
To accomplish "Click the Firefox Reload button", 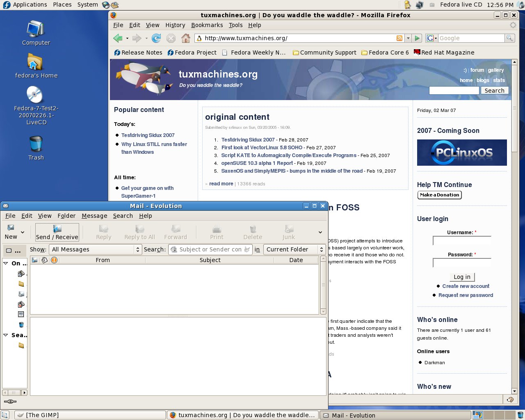I will pos(156,38).
